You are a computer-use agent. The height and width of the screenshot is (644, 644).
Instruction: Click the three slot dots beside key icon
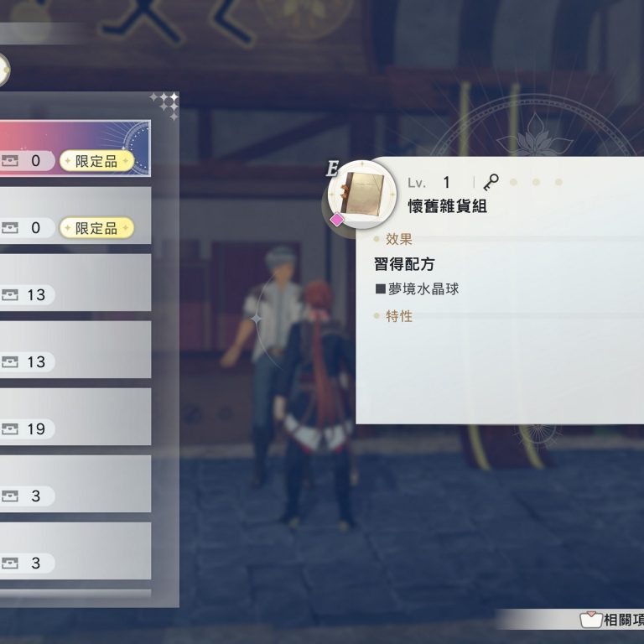(536, 182)
